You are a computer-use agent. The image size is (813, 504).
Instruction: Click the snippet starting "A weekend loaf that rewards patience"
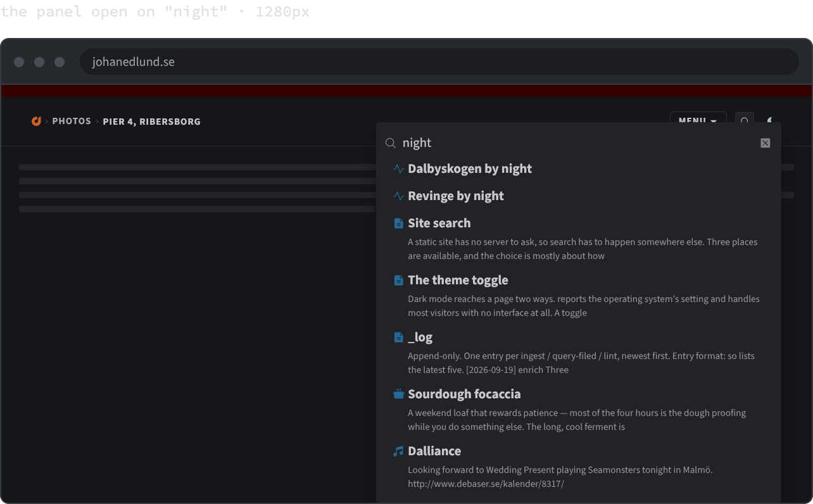point(577,420)
